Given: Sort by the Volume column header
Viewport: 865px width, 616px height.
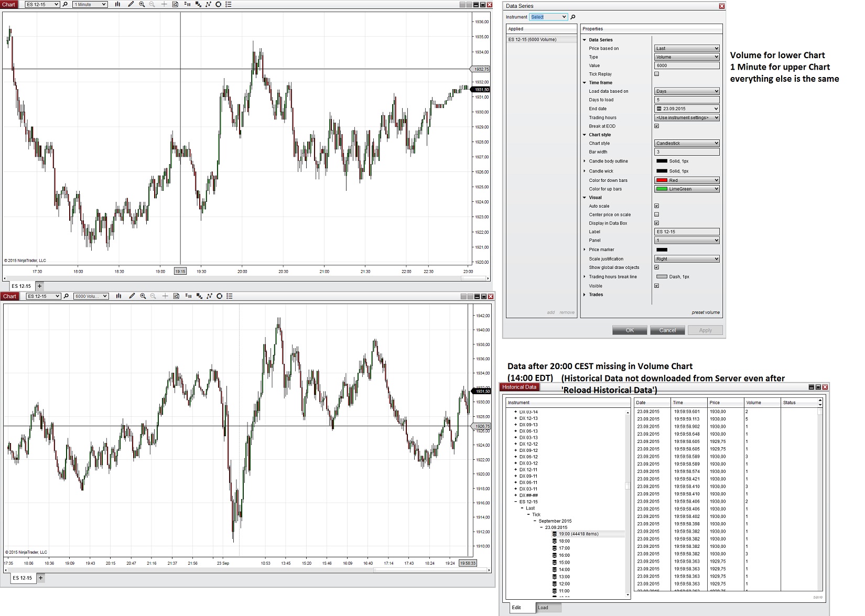Looking at the screenshot, I should 762,403.
